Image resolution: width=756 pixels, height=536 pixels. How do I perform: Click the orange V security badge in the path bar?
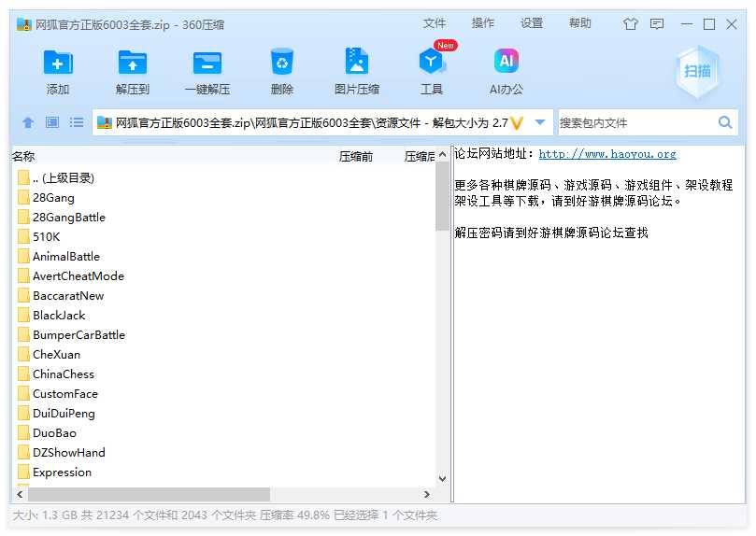point(517,123)
